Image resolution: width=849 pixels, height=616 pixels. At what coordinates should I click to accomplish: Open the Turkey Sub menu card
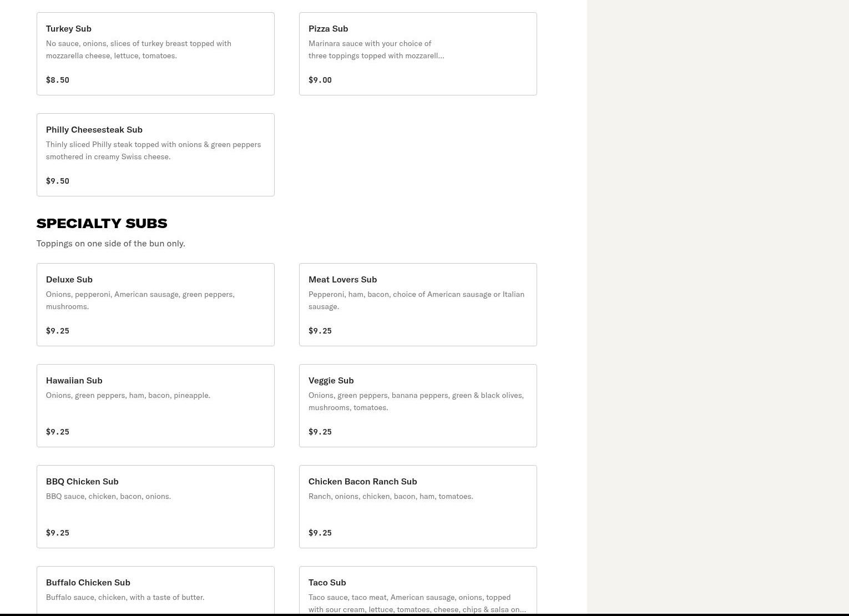click(x=155, y=54)
